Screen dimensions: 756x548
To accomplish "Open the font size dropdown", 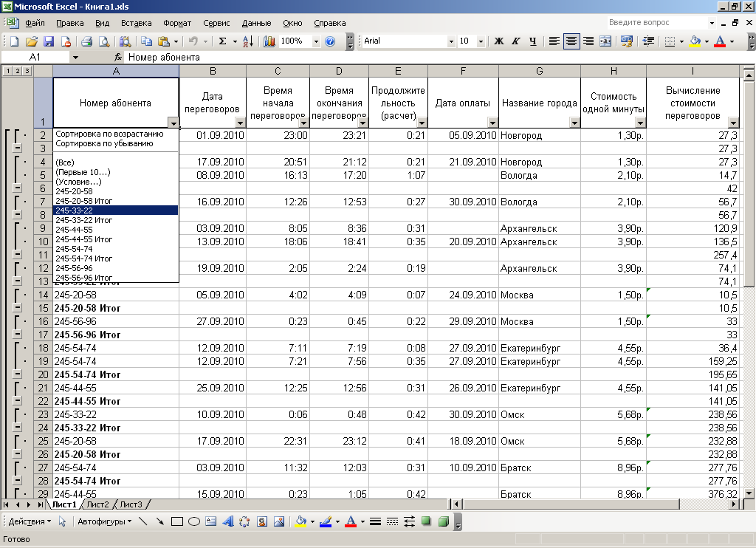I will [481, 41].
